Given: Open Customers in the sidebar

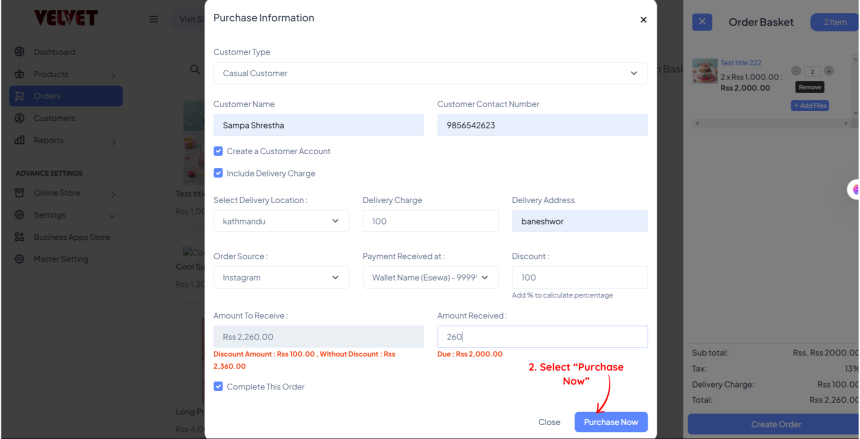Looking at the screenshot, I should point(54,118).
